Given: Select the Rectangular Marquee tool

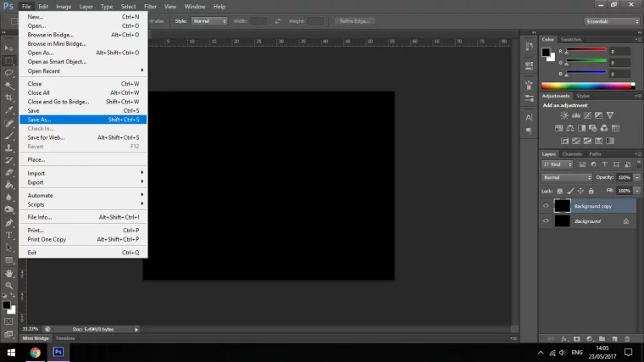Looking at the screenshot, I should click(x=9, y=61).
